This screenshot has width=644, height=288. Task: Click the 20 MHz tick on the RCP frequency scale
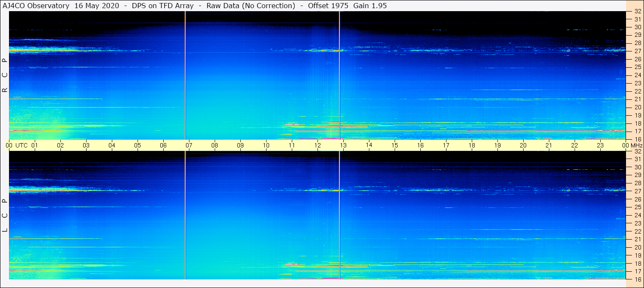pos(637,107)
